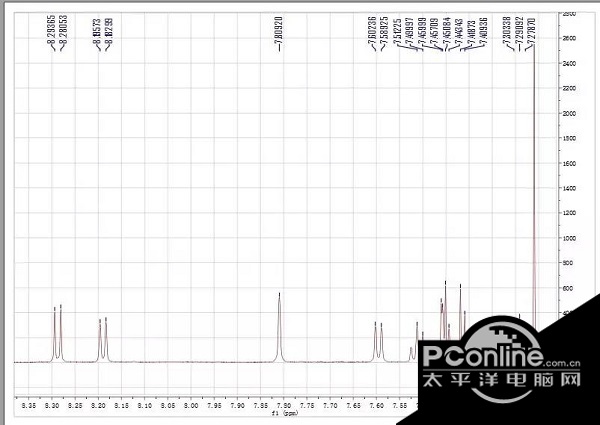Click the 7.85 tick on the ppm axis

[x=261, y=405]
